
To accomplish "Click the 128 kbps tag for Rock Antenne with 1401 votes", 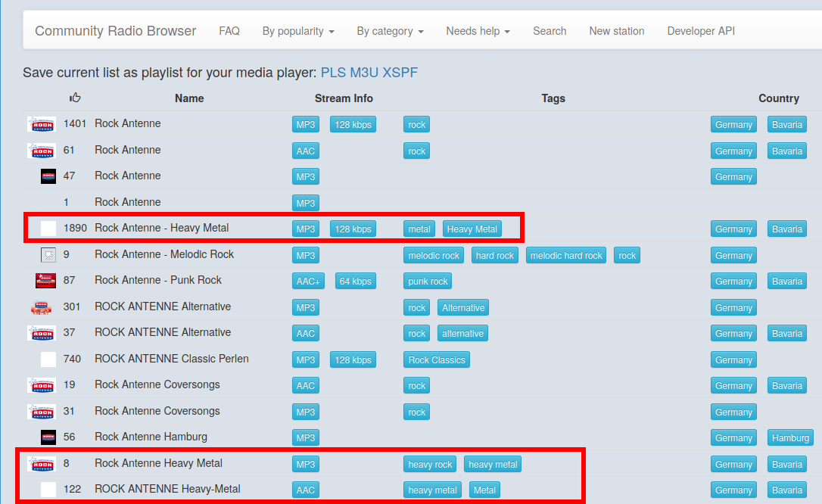I will tap(353, 125).
